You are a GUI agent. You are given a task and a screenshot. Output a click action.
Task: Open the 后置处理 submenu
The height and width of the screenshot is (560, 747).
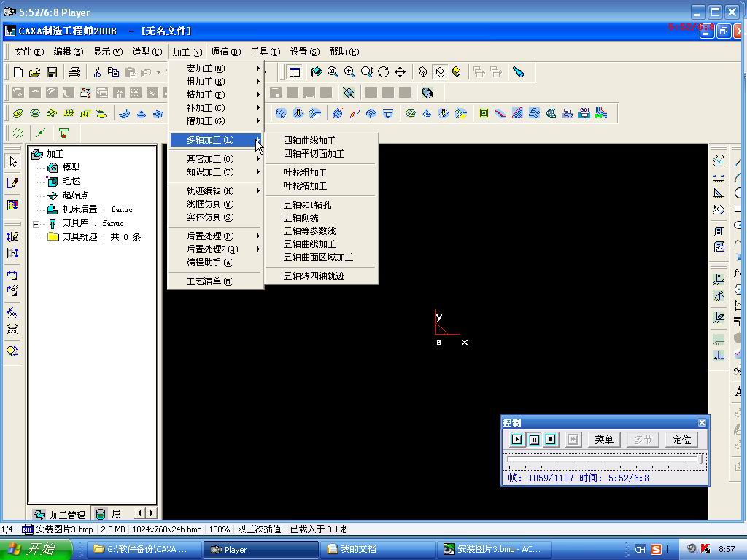[216, 236]
